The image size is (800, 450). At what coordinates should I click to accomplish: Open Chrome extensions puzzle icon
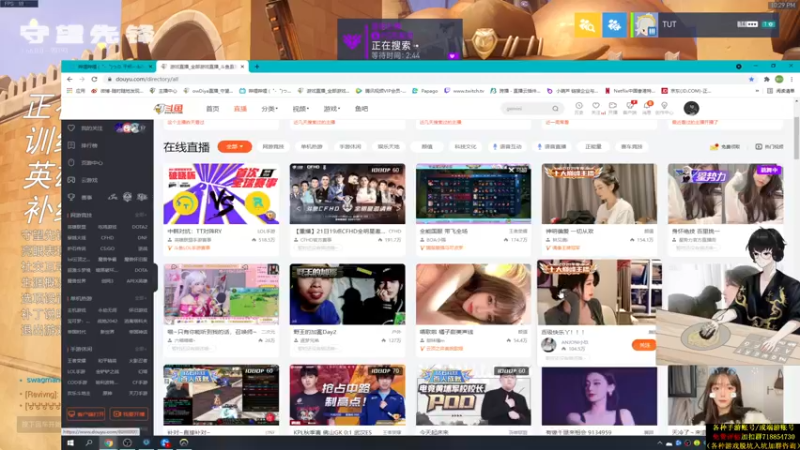pyautogui.click(x=766, y=79)
